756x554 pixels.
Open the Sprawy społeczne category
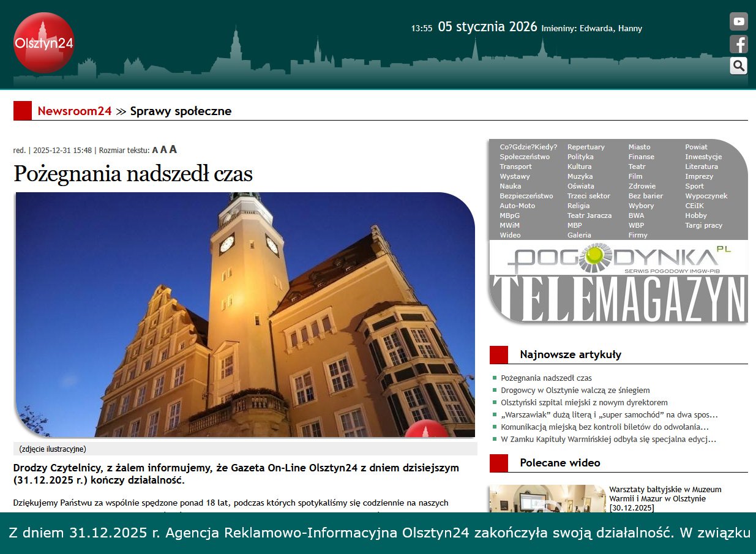[180, 111]
